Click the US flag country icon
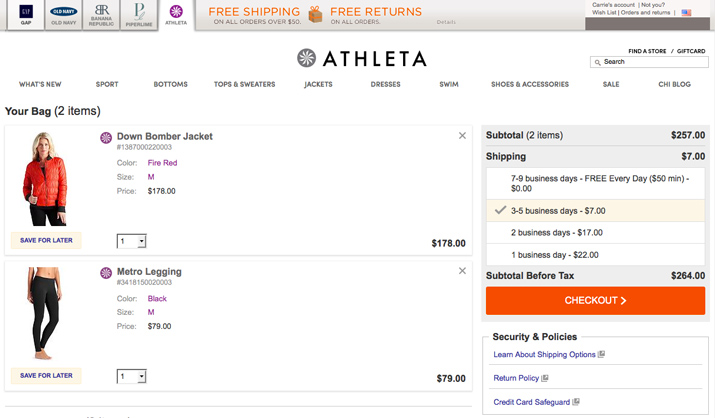Screen dimensions: 715x418 tap(687, 13)
